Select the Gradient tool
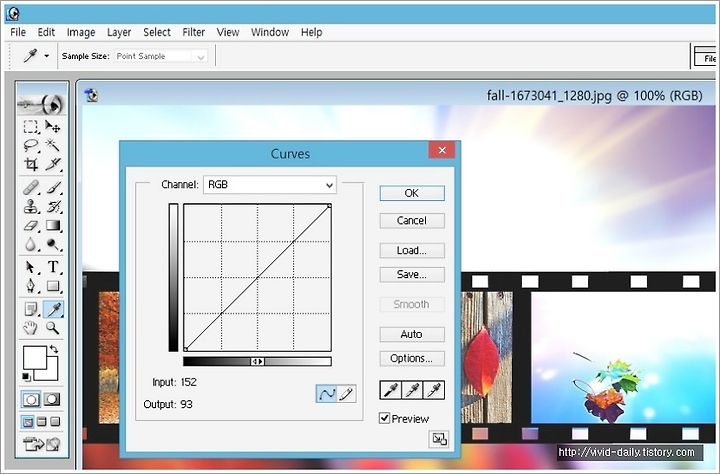Image resolution: width=720 pixels, height=474 pixels. [x=52, y=226]
